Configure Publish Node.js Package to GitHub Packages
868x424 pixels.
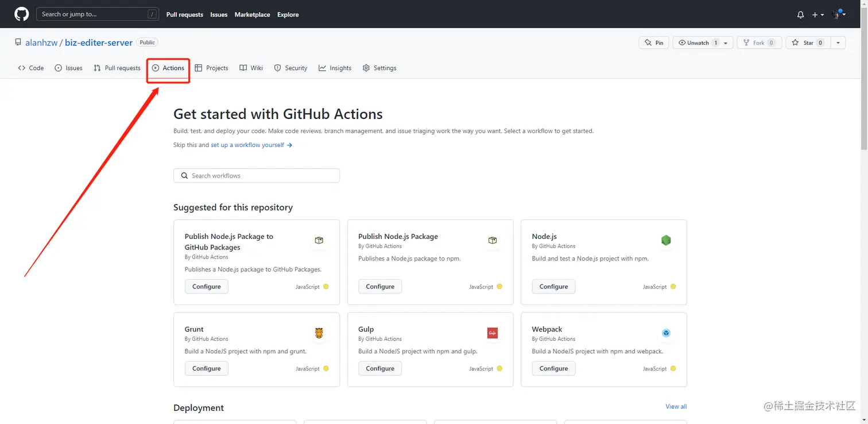(x=207, y=287)
